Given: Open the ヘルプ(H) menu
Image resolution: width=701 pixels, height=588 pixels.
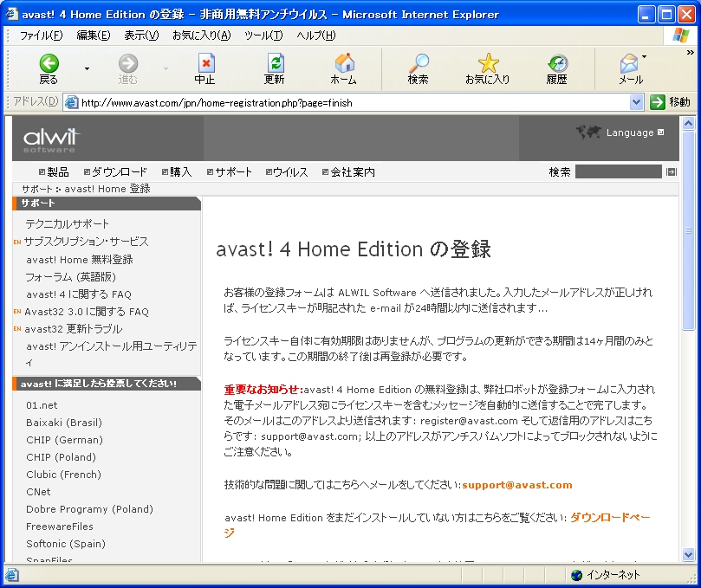Looking at the screenshot, I should [316, 36].
